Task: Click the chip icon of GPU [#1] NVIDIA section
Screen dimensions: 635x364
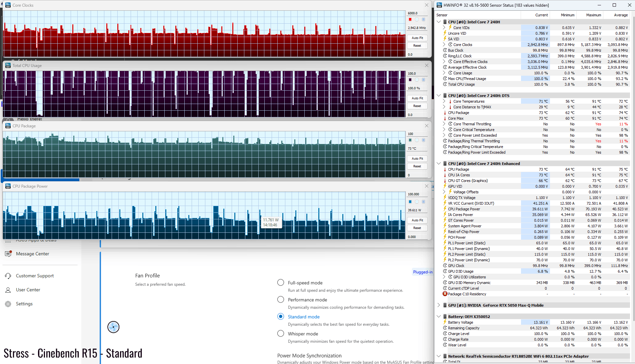Action: tap(445, 305)
